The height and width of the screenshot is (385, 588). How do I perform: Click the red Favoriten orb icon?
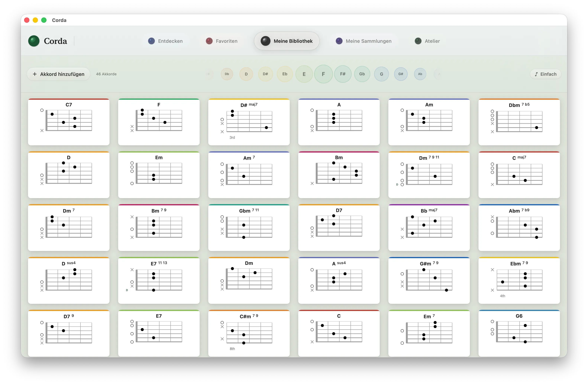click(x=209, y=41)
